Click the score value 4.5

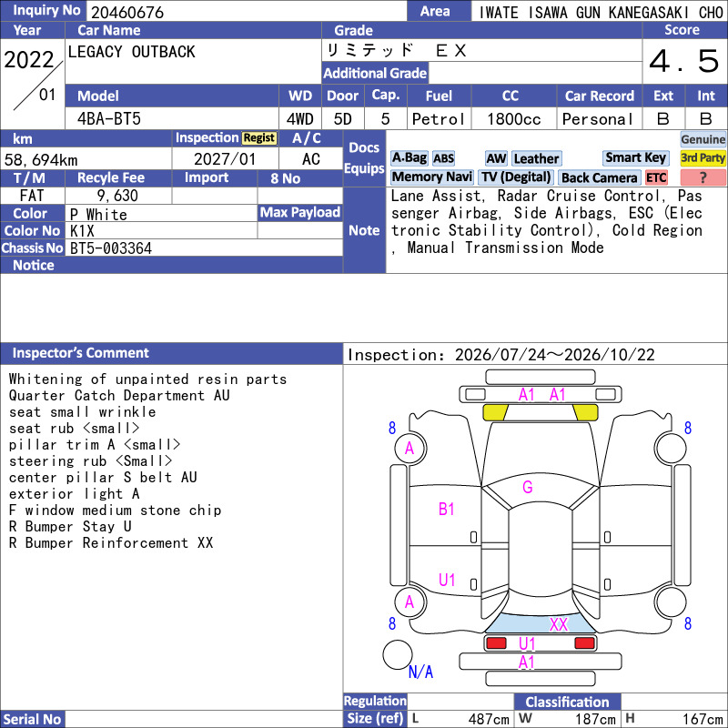tap(684, 61)
